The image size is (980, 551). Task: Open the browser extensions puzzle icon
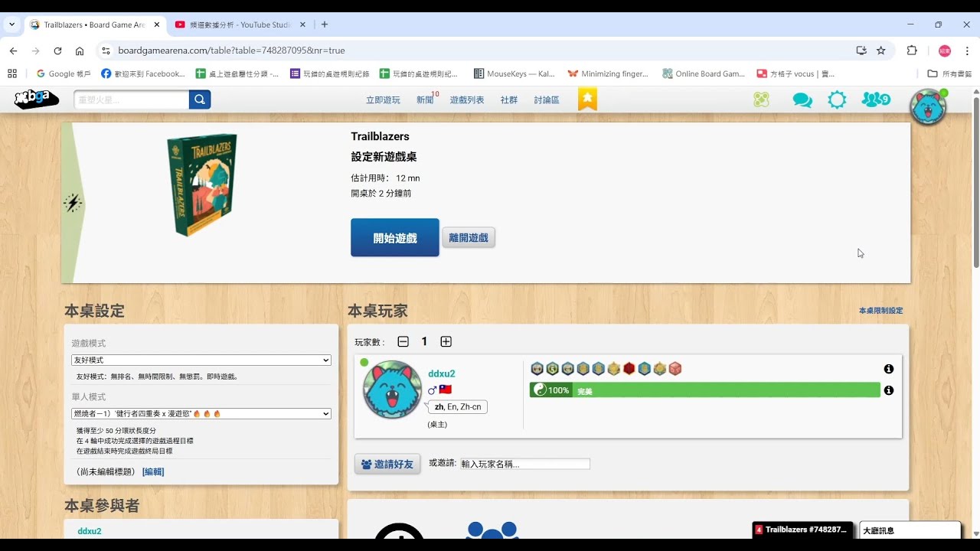[x=912, y=51]
